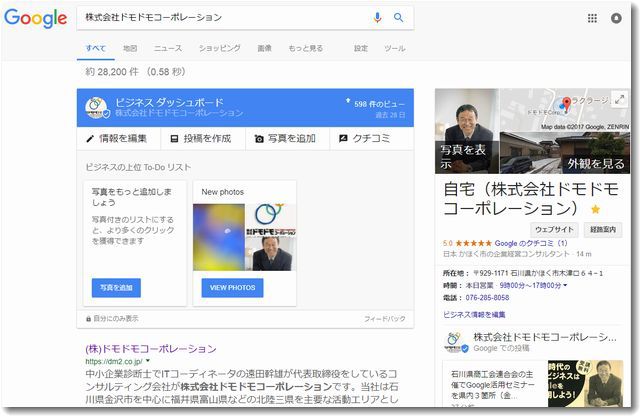
Task: Click the five-star rating stars
Action: [473, 243]
